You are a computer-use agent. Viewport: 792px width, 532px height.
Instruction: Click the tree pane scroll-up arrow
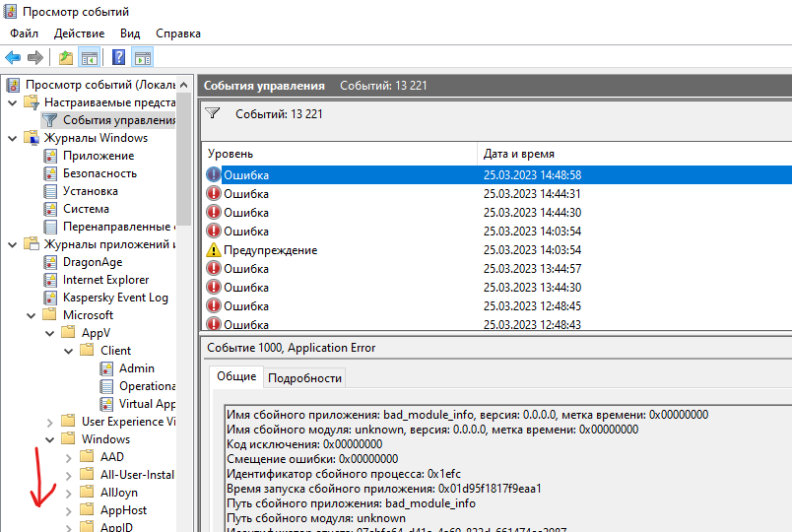(184, 85)
